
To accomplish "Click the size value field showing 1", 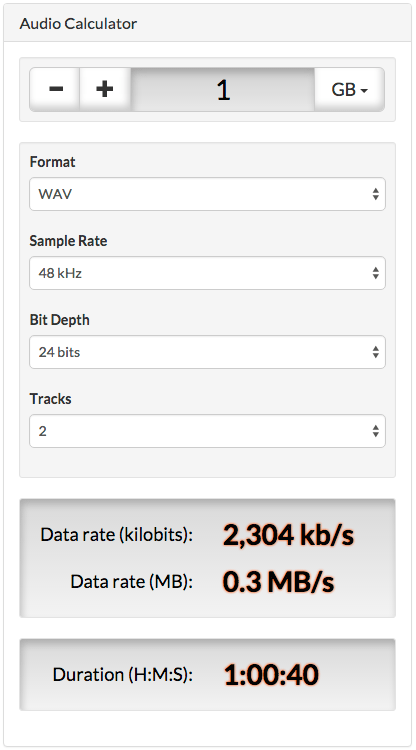I will pos(223,89).
